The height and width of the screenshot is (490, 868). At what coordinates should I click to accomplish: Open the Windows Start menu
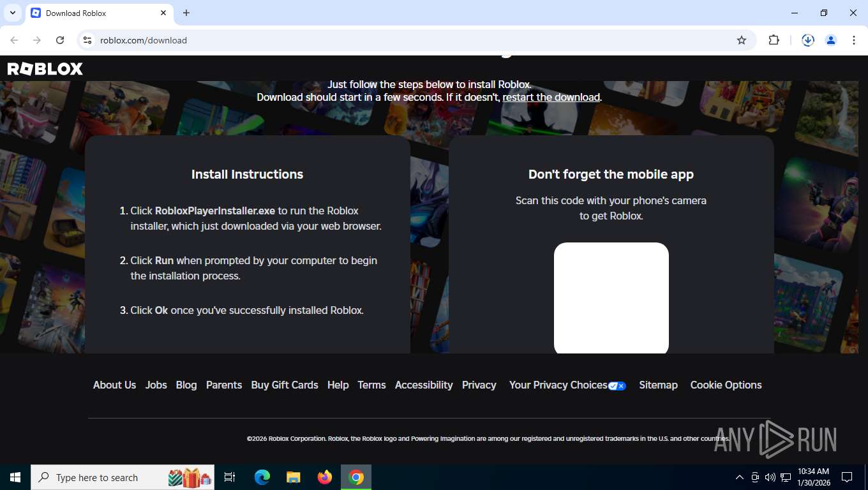[15, 477]
